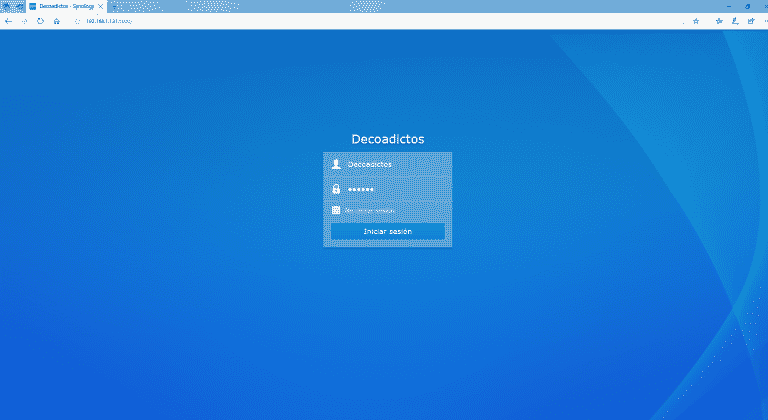
Task: Open the browser more options menu
Action: pyautogui.click(x=763, y=20)
